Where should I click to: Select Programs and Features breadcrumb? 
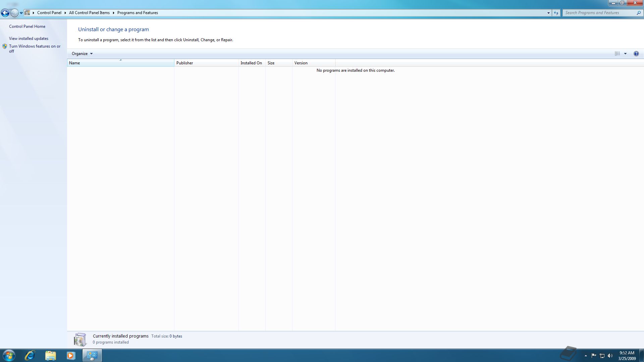(138, 13)
